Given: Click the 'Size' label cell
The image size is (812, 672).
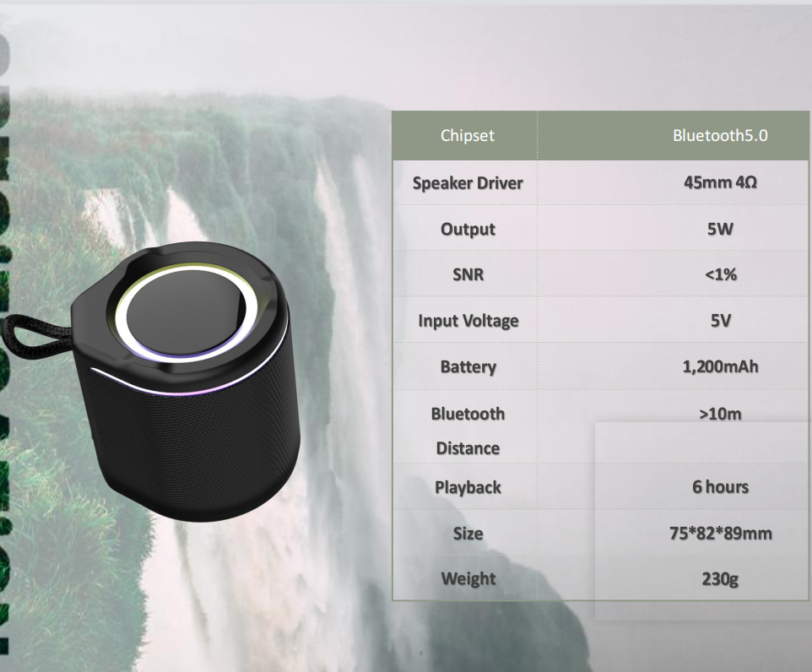Looking at the screenshot, I should click(467, 534).
